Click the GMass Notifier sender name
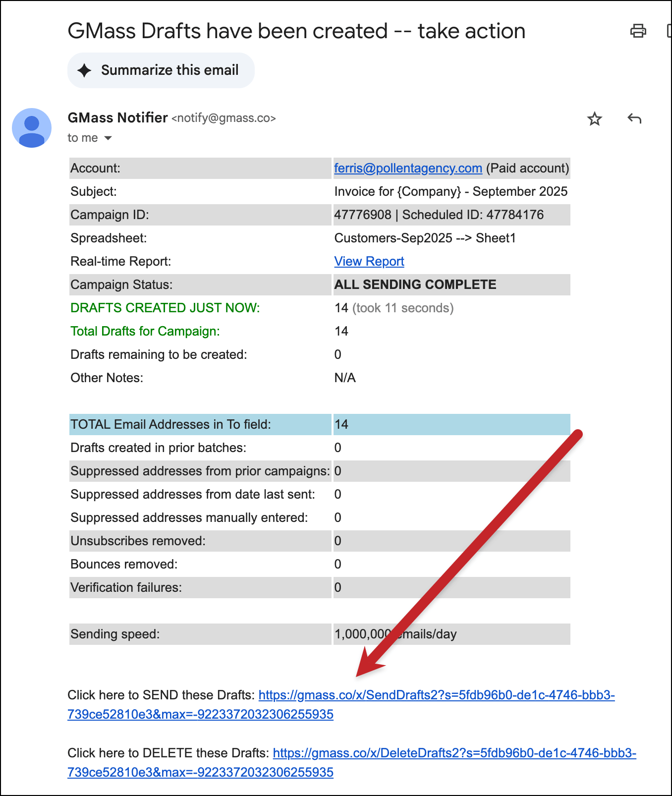Image resolution: width=672 pixels, height=796 pixels. coord(117,118)
